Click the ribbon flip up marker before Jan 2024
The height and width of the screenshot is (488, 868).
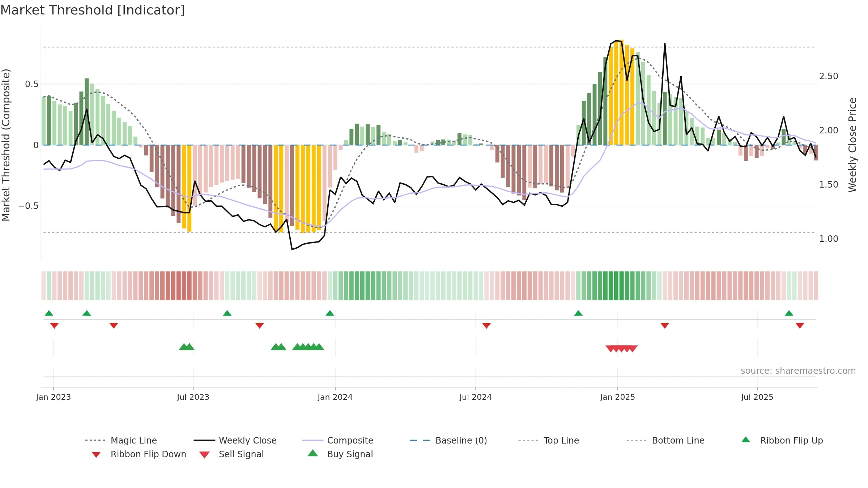click(330, 313)
